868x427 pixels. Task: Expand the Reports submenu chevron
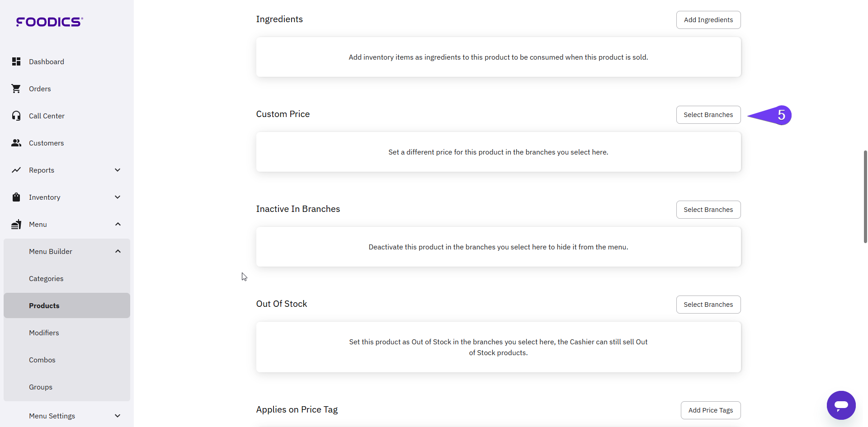click(x=118, y=170)
